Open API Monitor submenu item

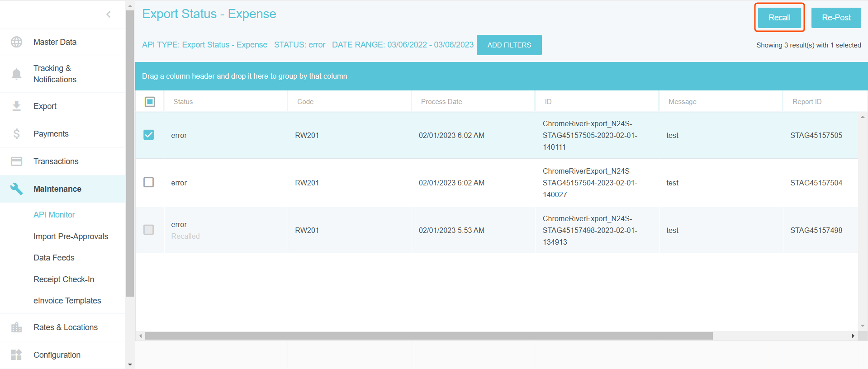(x=54, y=215)
